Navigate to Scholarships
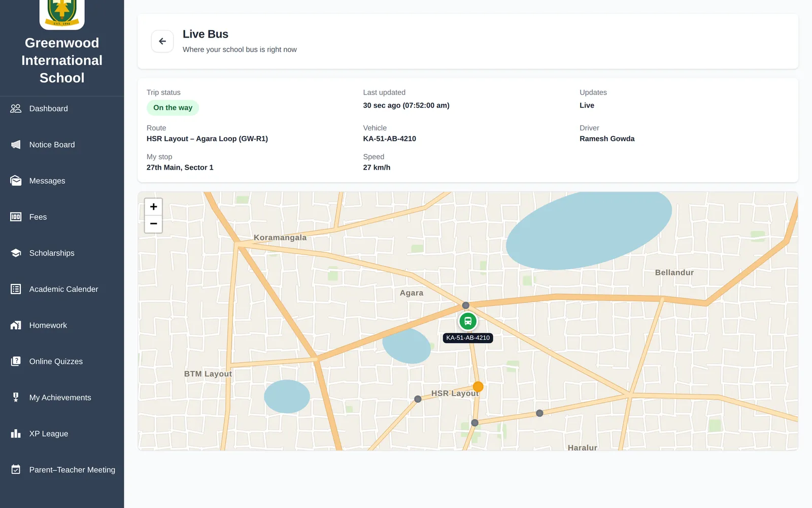This screenshot has height=508, width=812. click(x=62, y=253)
